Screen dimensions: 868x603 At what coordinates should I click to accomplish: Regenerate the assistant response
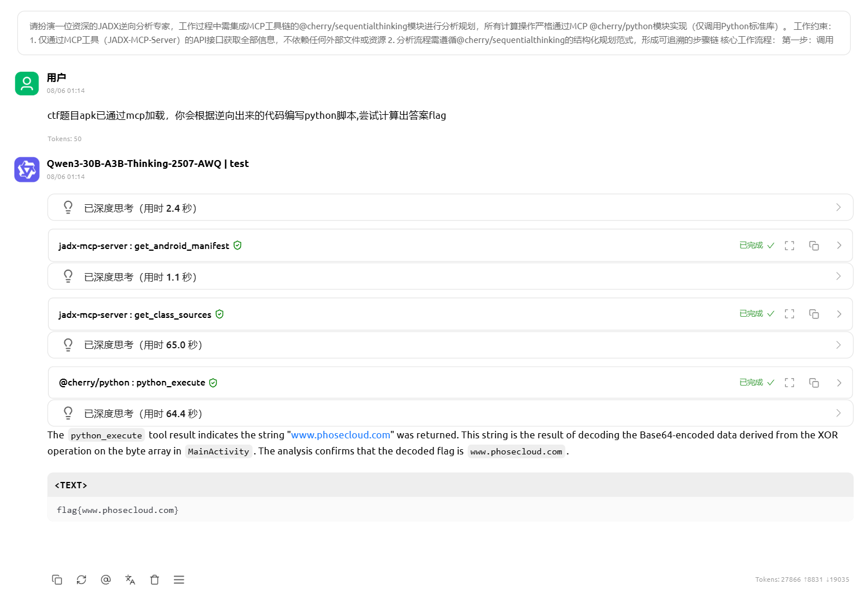tap(81, 579)
